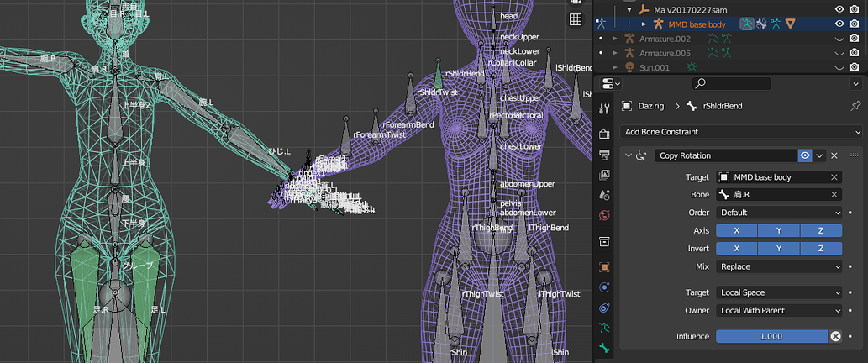The width and height of the screenshot is (868, 363).
Task: Clear the MMD base body target field
Action: [834, 177]
